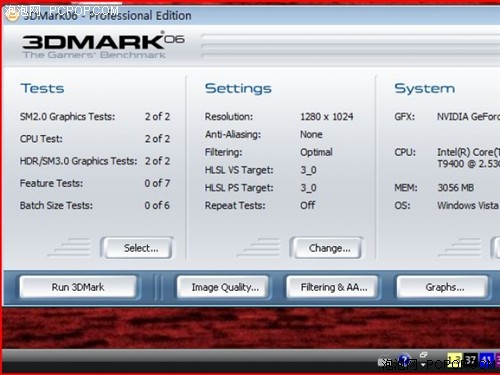Click the 'SM2.0 Graphics Tests:' label
This screenshot has width=500, height=375.
(67, 117)
